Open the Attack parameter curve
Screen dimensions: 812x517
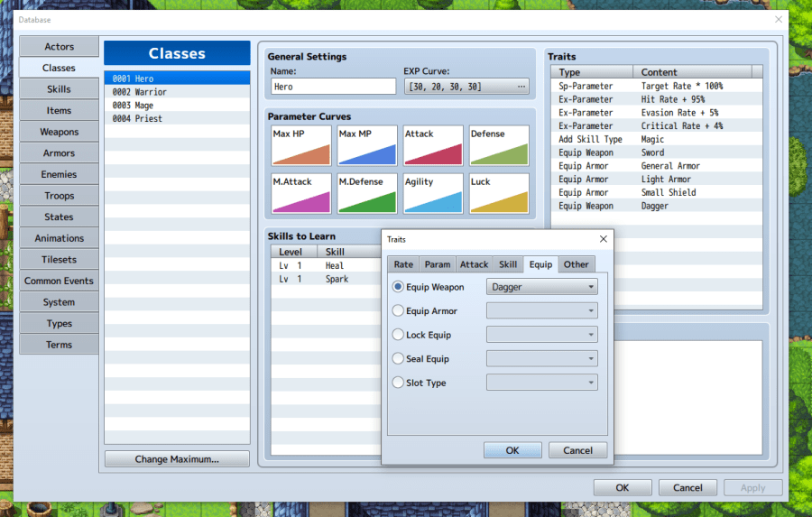tap(433, 146)
